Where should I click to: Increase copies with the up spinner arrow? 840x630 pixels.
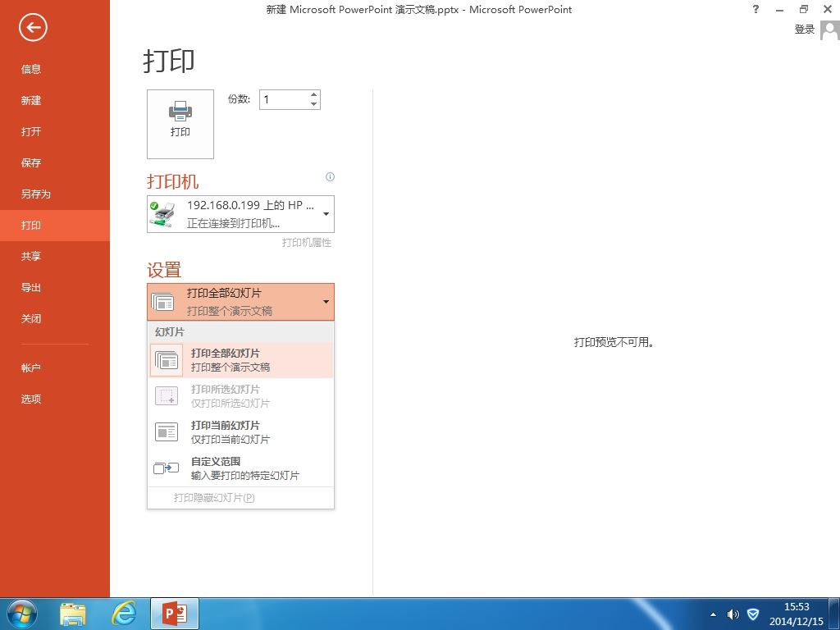[314, 95]
